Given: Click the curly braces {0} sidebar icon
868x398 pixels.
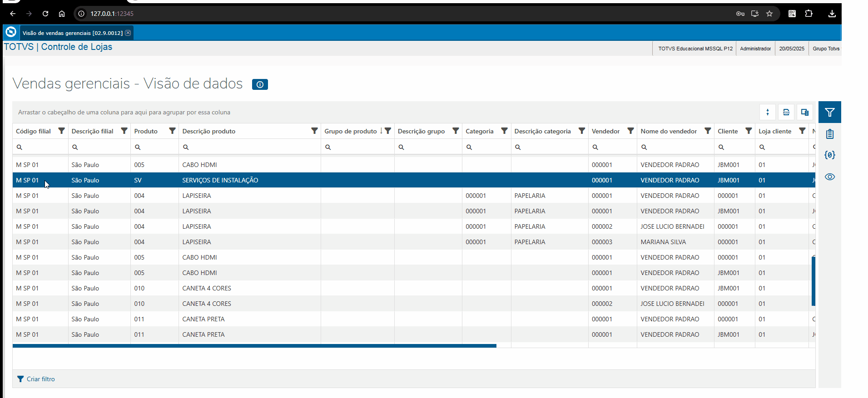Looking at the screenshot, I should tap(830, 155).
